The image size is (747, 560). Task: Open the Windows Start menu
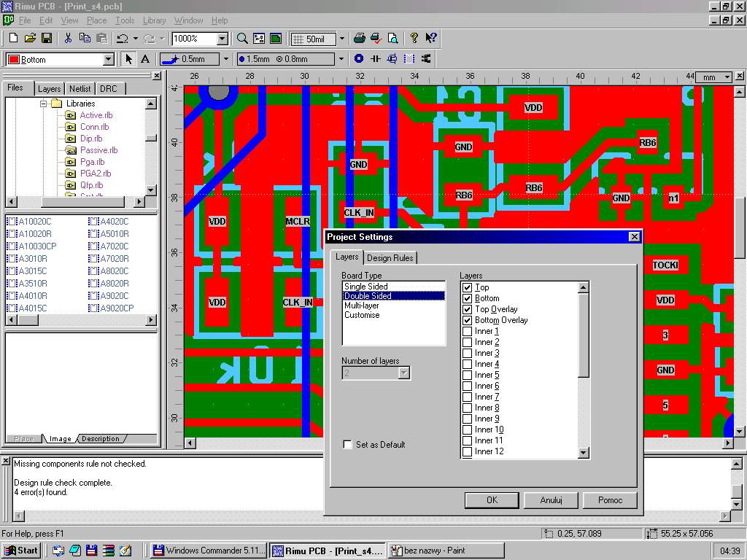21,551
